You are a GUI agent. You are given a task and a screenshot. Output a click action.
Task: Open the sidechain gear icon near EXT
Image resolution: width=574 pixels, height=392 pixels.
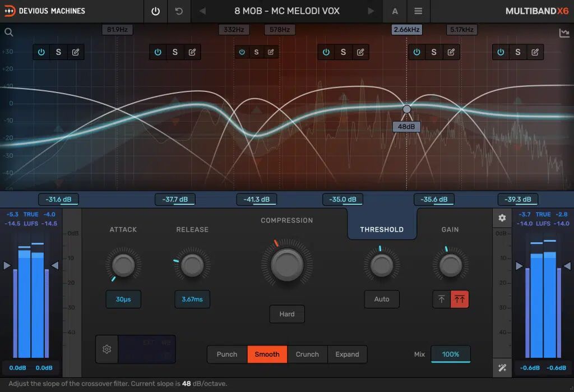click(106, 349)
